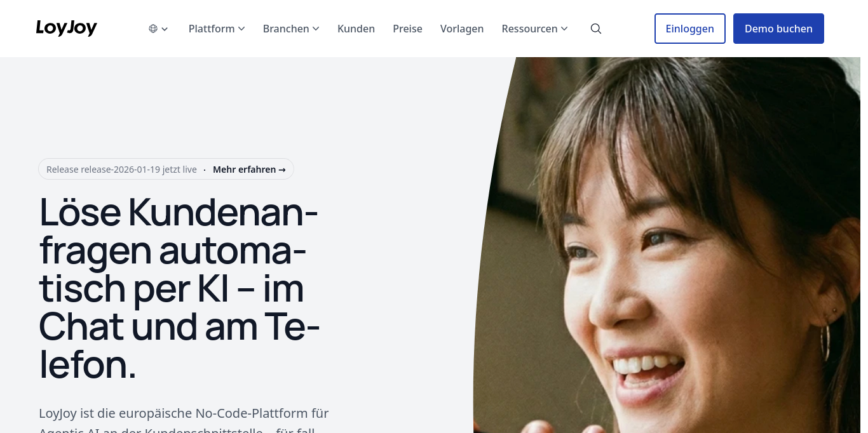
Task: Click the Plattform chevron arrow
Action: coord(241,29)
